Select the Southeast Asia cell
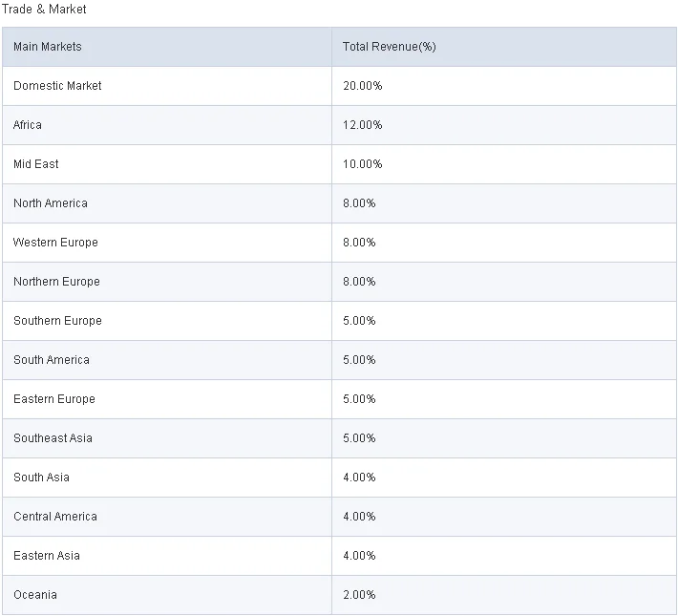 click(x=53, y=438)
